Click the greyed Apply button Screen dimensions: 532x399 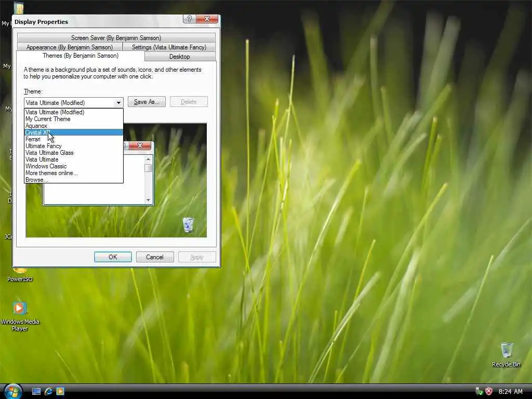[197, 257]
